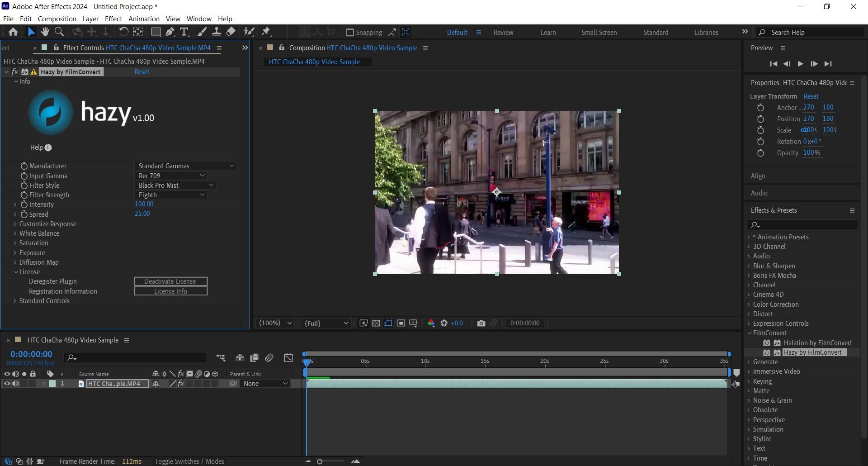Choose the Horizontal Type tool
Viewport: 868px width, 466px height.
pos(184,32)
